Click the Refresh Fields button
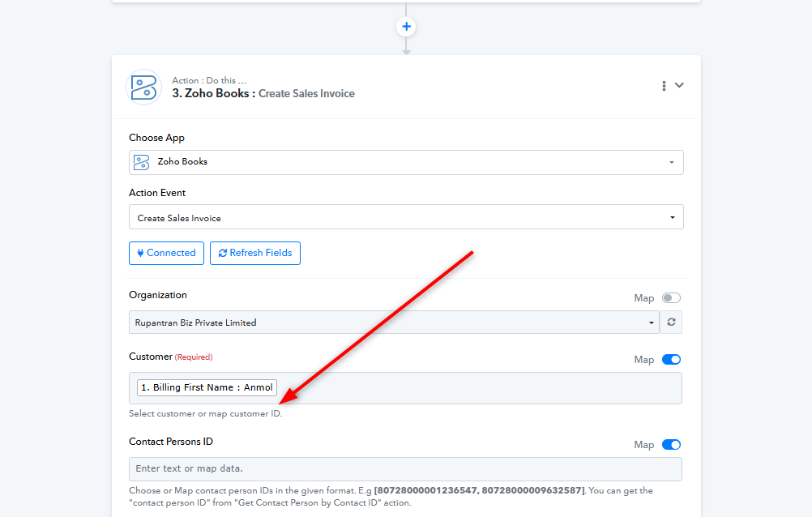812x517 pixels. [x=254, y=253]
